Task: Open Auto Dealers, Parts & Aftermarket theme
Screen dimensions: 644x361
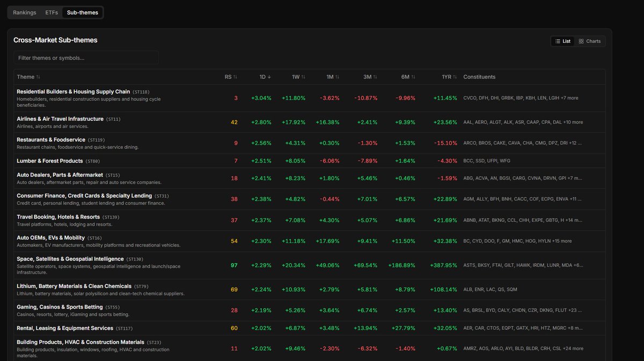Action: [60, 175]
